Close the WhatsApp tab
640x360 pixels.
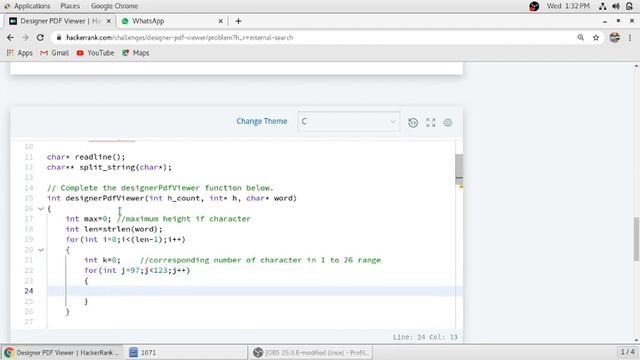(x=220, y=21)
